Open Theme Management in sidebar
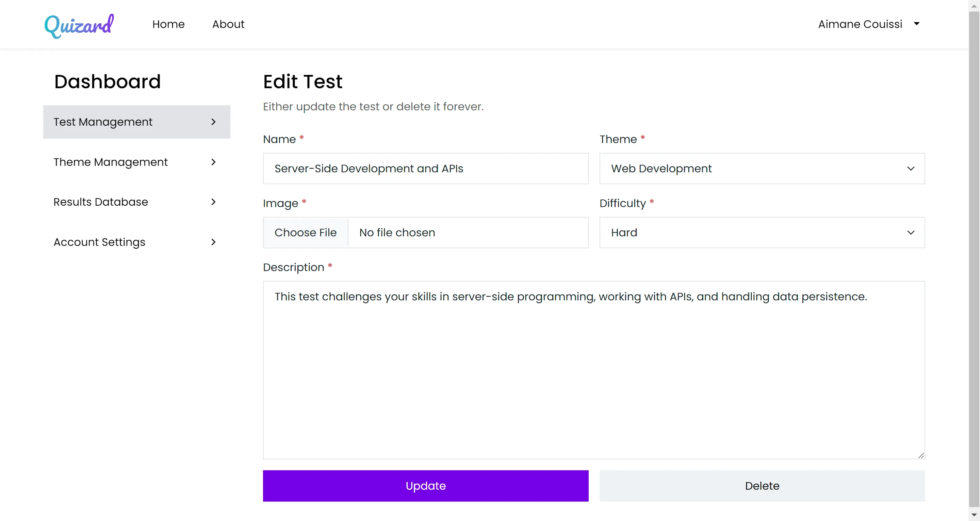Screen dimensions: 980x521 pos(136,162)
